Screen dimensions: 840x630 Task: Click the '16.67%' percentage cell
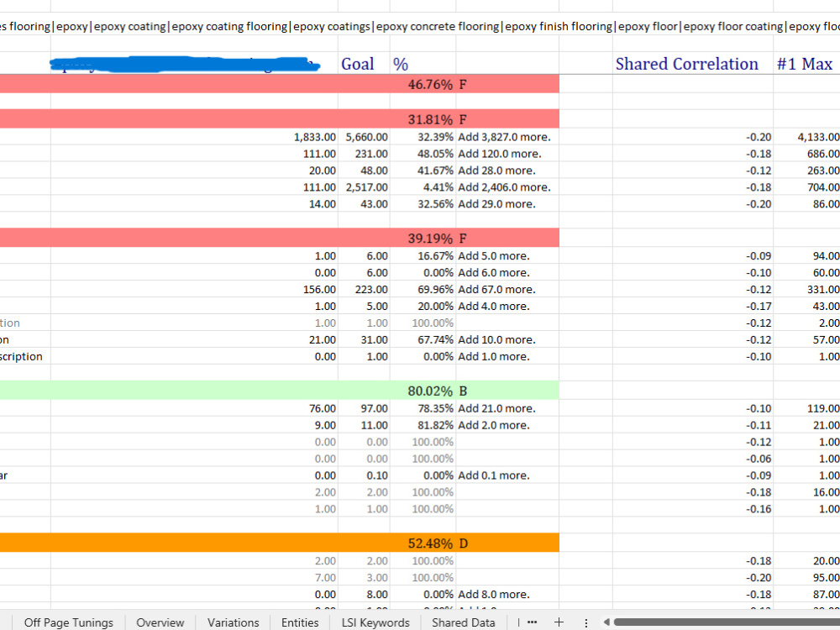point(423,256)
